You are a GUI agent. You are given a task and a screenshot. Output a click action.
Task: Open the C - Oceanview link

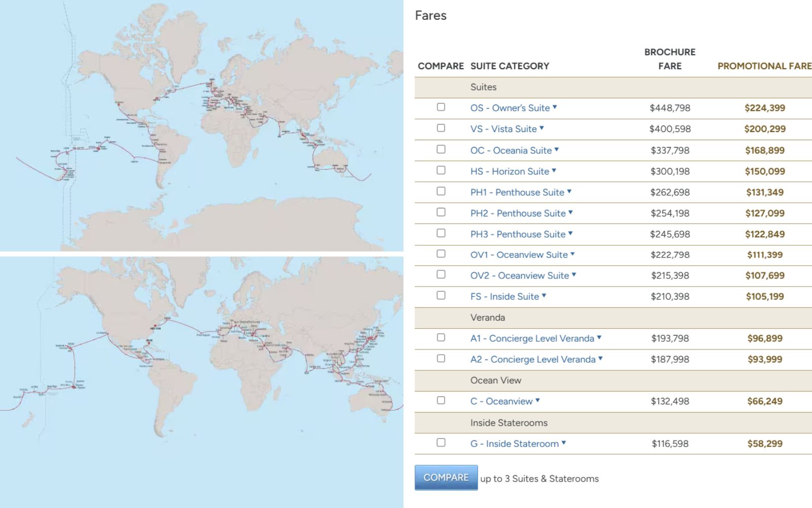(x=501, y=401)
